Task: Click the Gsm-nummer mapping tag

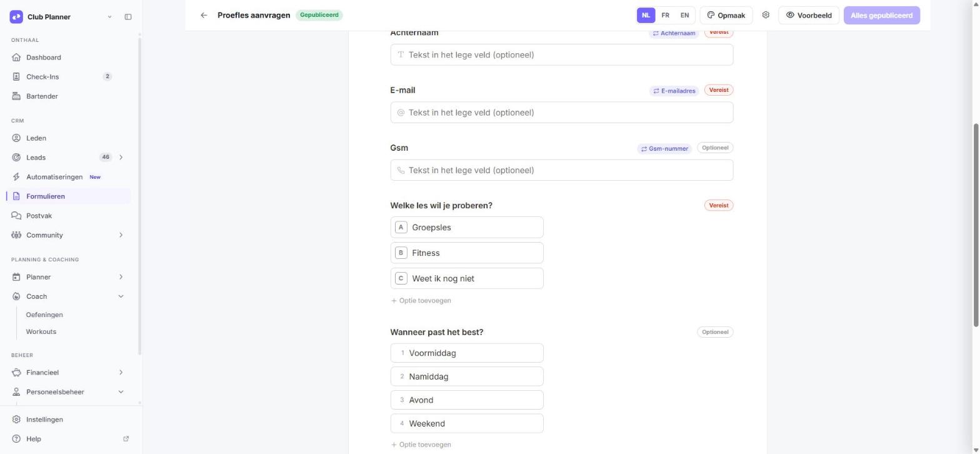Action: click(664, 149)
